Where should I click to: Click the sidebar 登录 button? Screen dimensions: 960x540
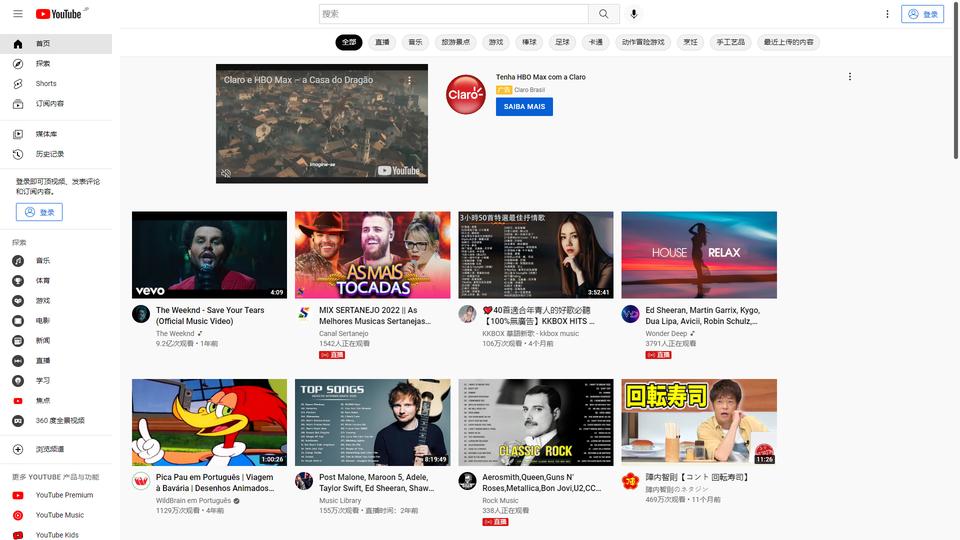tap(39, 212)
